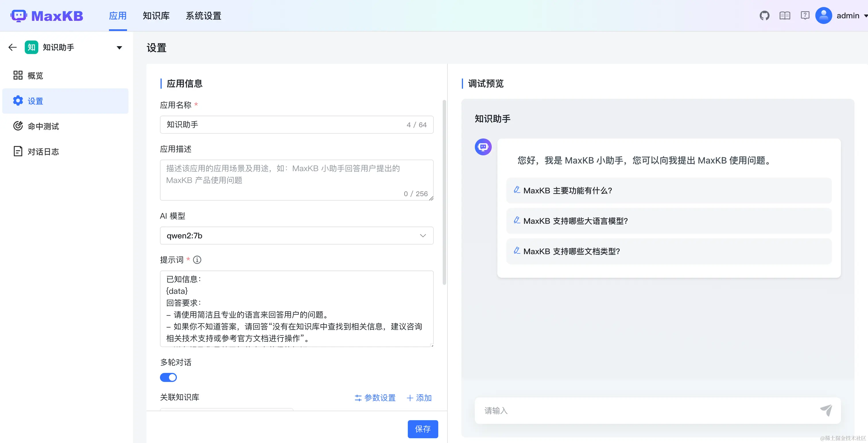Open the documentation book icon
The width and height of the screenshot is (868, 443).
(784, 15)
